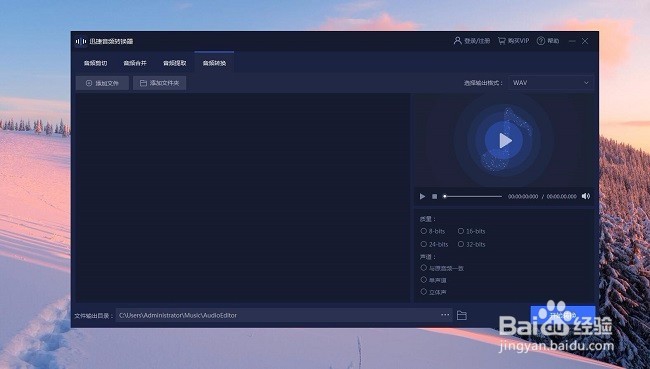Click the 购买VIP shopping cart button

click(x=514, y=41)
